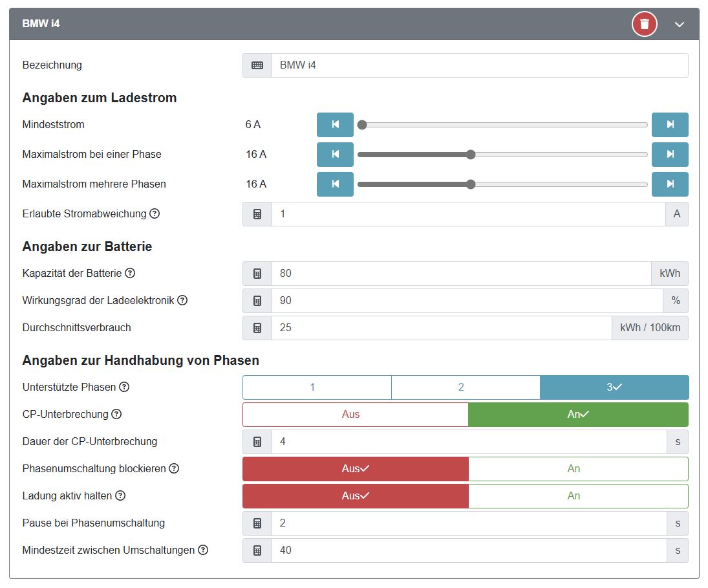The width and height of the screenshot is (708, 588).
Task: Click calculator icon of Erlaubte Stromabweichung
Action: tap(257, 214)
